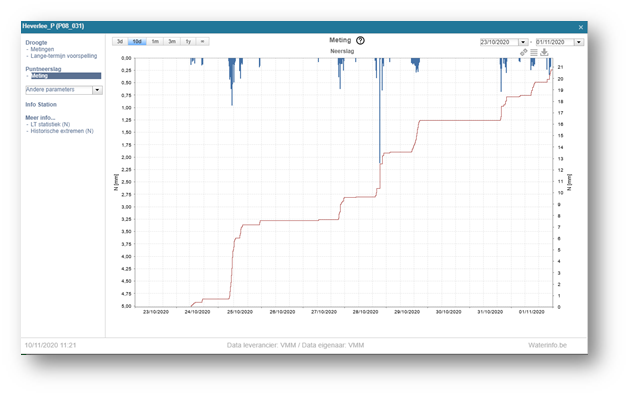Image resolution: width=630 pixels, height=397 pixels.
Task: Open Historische extremen (N) link
Action: point(62,131)
